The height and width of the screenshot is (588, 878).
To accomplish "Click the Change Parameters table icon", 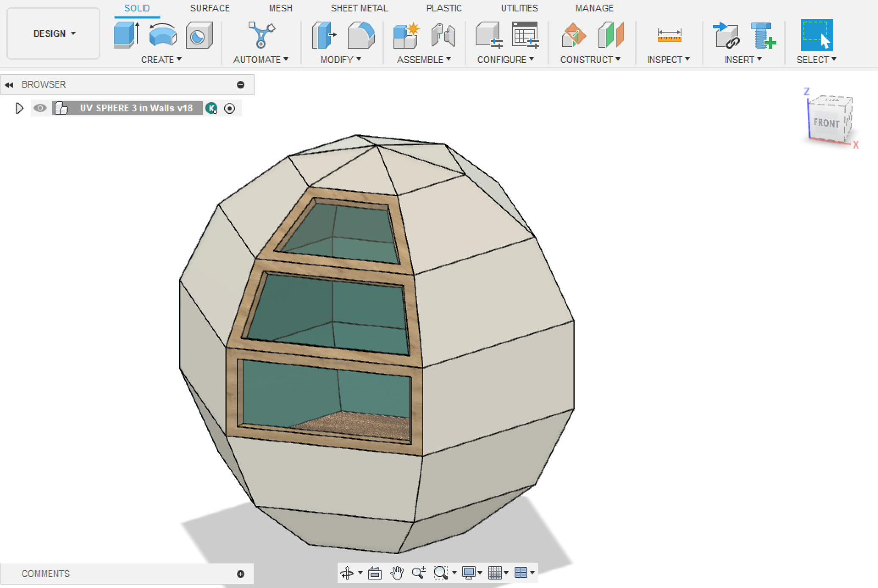I will tap(525, 35).
